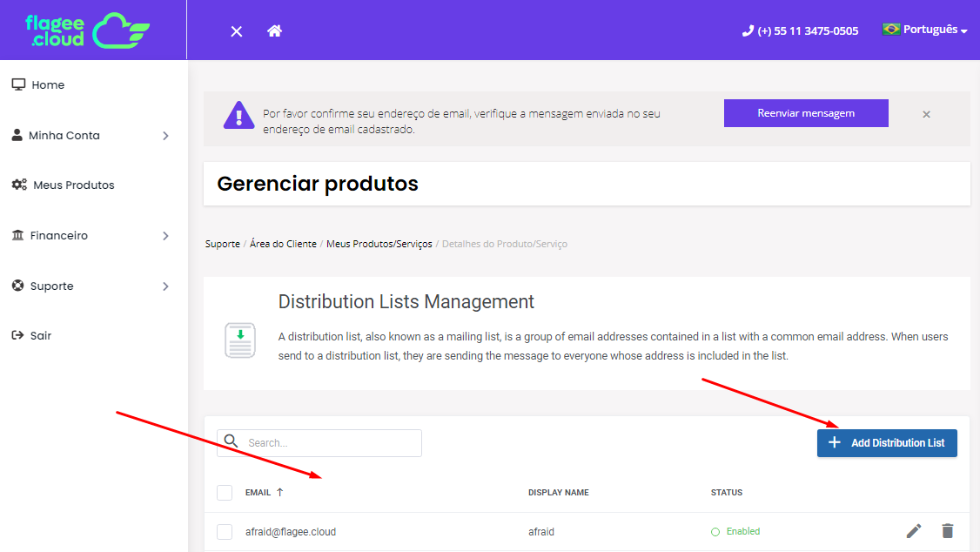Dismiss the email confirmation alert
This screenshot has height=552, width=980.
[x=926, y=114]
